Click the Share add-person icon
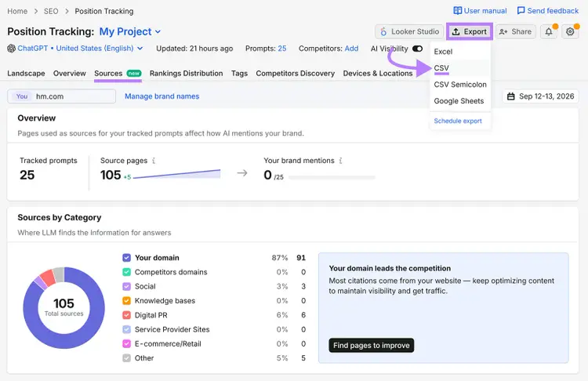Image resolution: width=588 pixels, height=381 pixels. tap(503, 32)
